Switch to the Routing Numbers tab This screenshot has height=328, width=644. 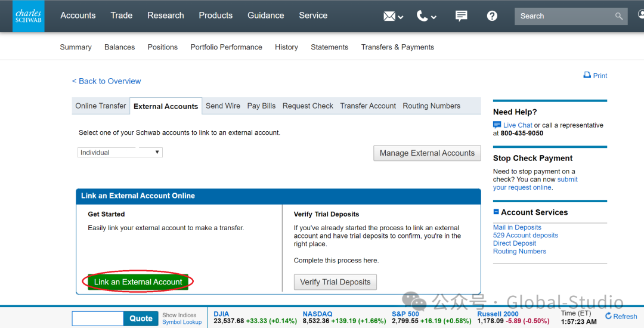point(431,106)
